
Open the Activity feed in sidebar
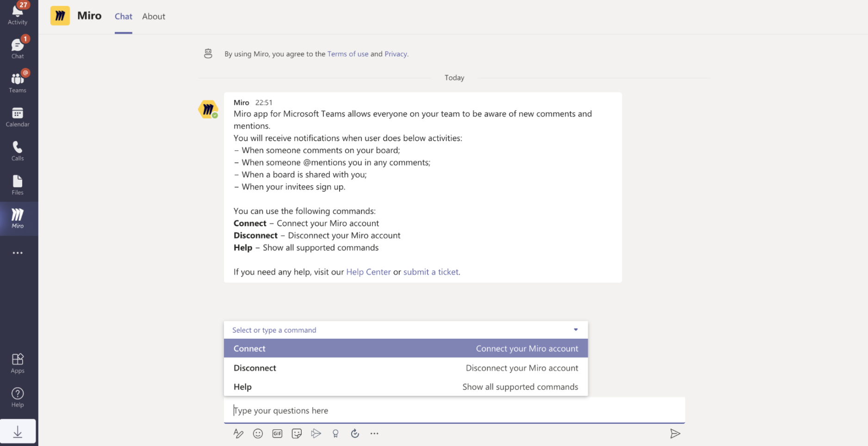(18, 14)
